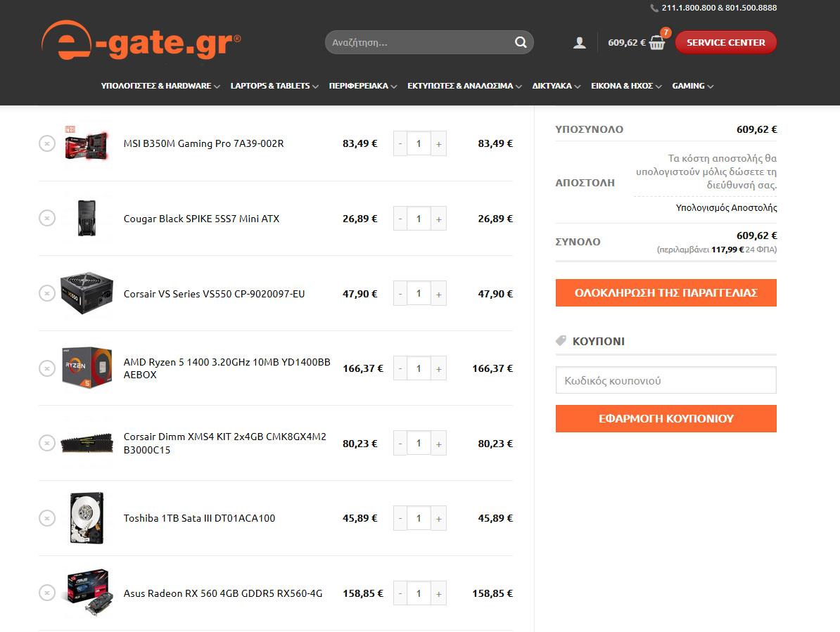This screenshot has height=632, width=840.
Task: Remove Cougar Black SPIKE case from cart
Action: (47, 219)
